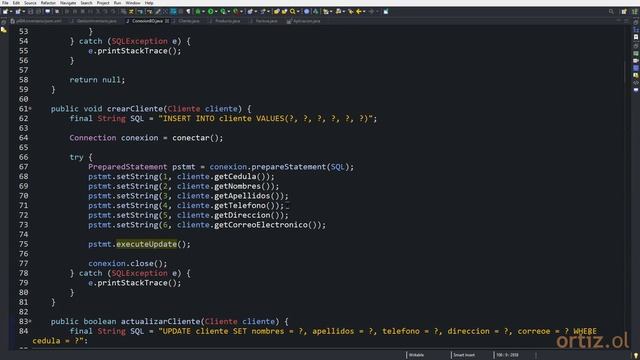640x360 pixels.
Task: Collapse crearCliente method fold marker at line 61
Action: click(x=30, y=109)
